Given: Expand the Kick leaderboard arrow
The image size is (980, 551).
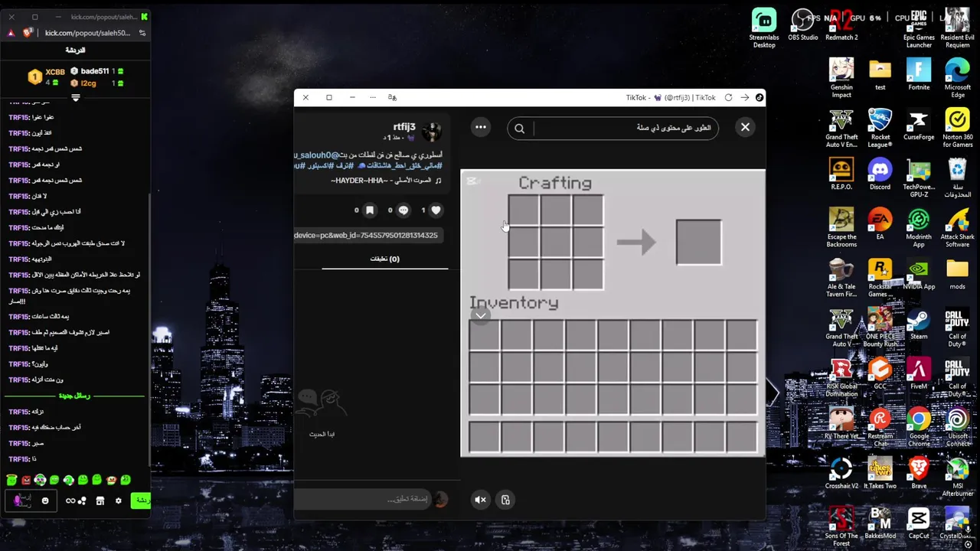Looking at the screenshot, I should [x=75, y=97].
